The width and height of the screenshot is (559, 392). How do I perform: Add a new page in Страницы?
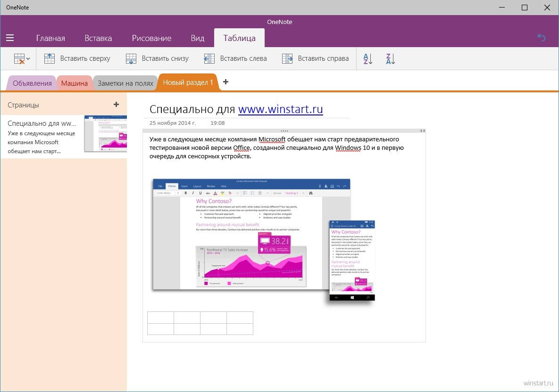pyautogui.click(x=116, y=104)
